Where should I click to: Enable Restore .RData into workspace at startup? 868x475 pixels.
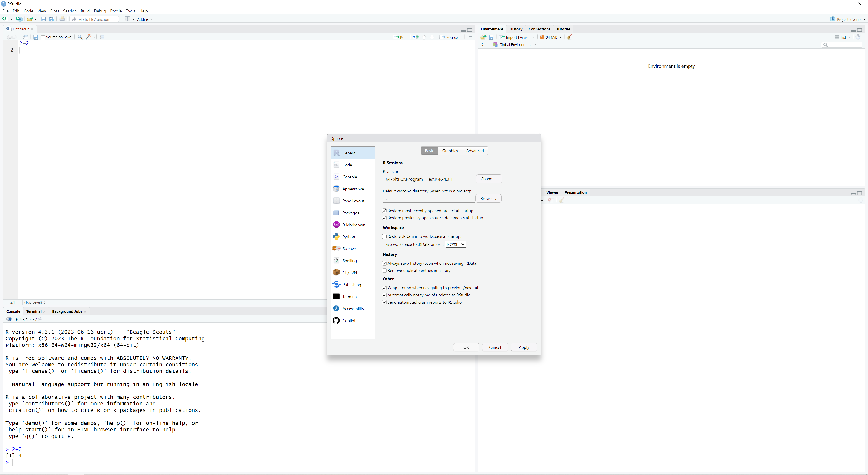(385, 236)
